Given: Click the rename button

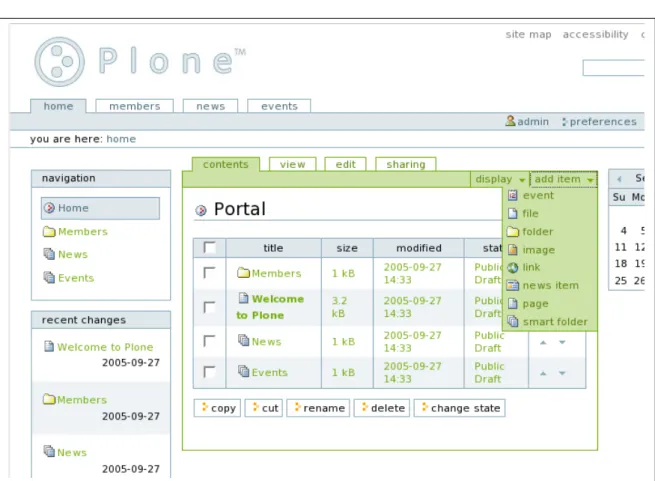Looking at the screenshot, I should [x=318, y=408].
